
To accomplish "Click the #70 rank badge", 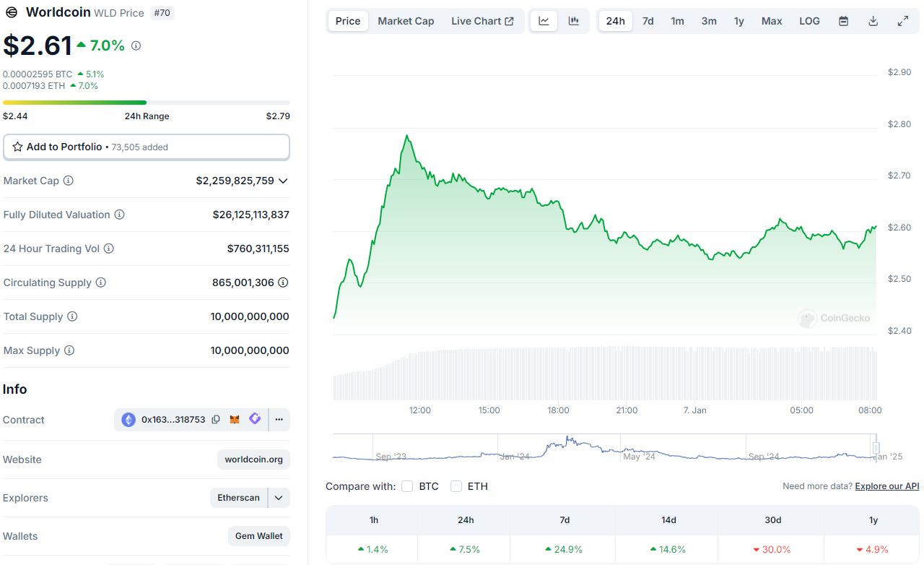I will 162,13.
